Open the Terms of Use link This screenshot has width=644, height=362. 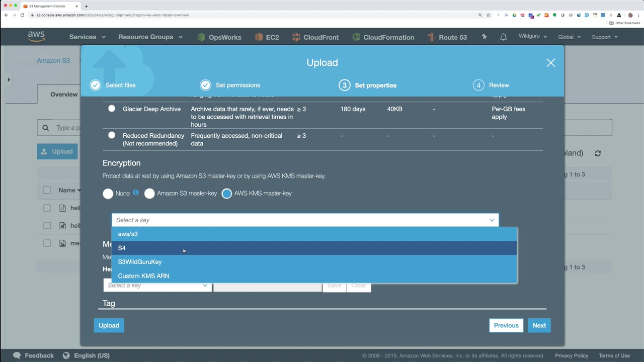[x=614, y=355]
